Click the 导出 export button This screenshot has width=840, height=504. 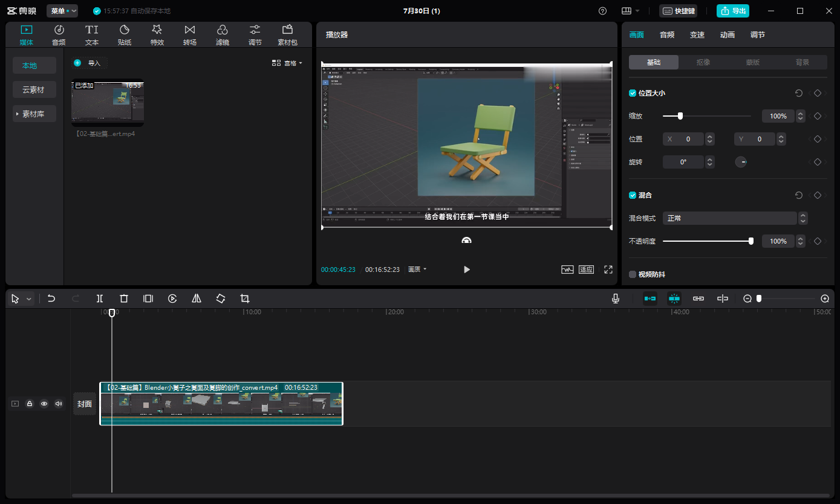pos(733,11)
